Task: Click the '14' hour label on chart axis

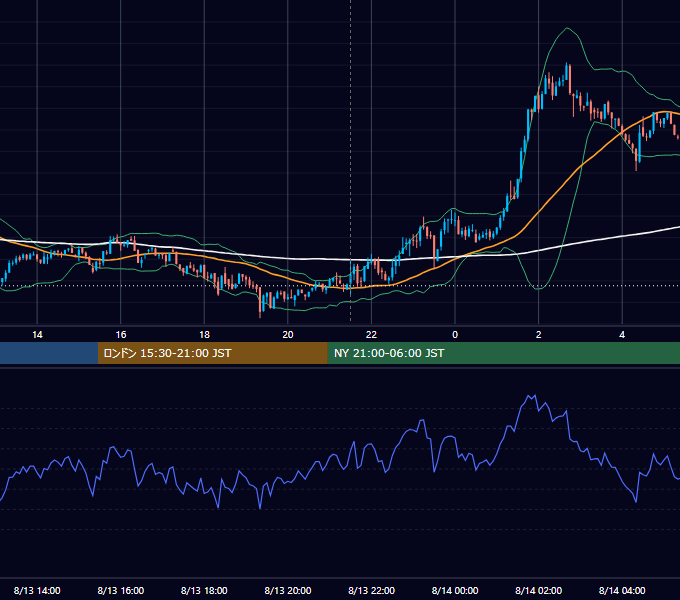Action: [x=37, y=335]
